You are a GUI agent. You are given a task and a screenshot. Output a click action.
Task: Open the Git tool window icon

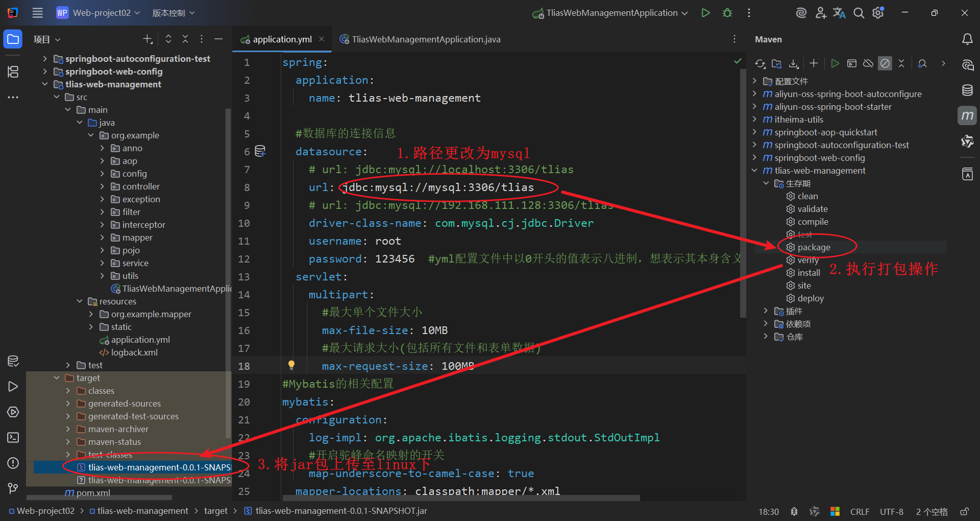(x=13, y=488)
